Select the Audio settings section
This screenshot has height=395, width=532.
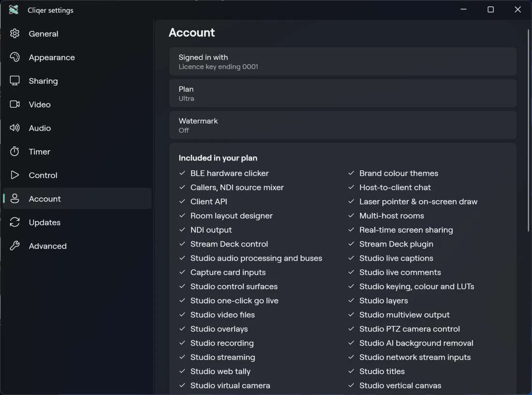click(77, 128)
